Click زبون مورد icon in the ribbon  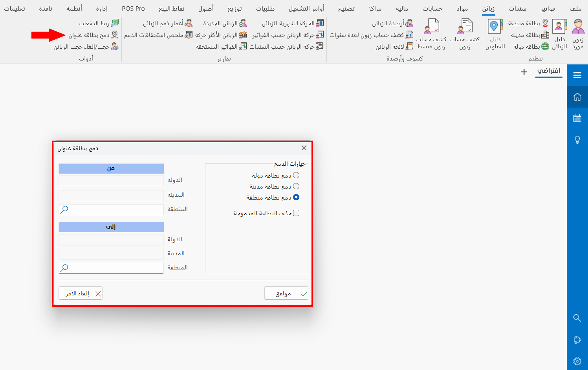[x=577, y=34]
